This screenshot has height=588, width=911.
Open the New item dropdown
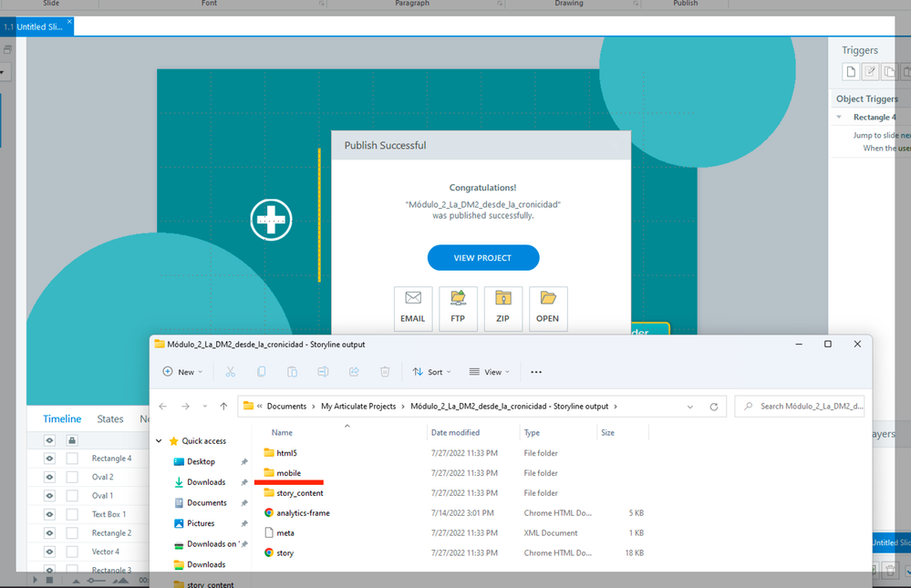182,372
